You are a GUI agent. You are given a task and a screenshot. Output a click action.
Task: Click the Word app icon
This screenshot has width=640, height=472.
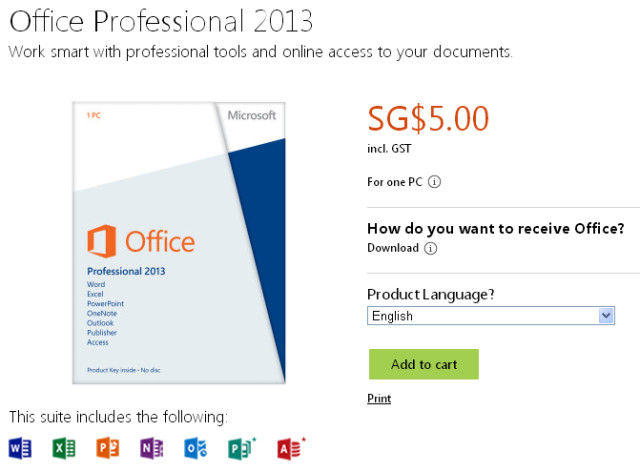click(20, 448)
